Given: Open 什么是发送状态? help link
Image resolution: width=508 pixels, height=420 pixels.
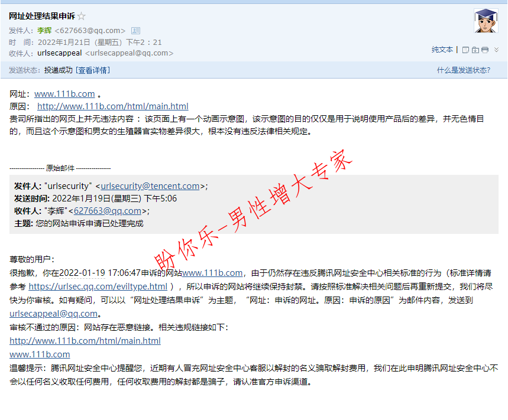Looking at the screenshot, I should pyautogui.click(x=463, y=70).
